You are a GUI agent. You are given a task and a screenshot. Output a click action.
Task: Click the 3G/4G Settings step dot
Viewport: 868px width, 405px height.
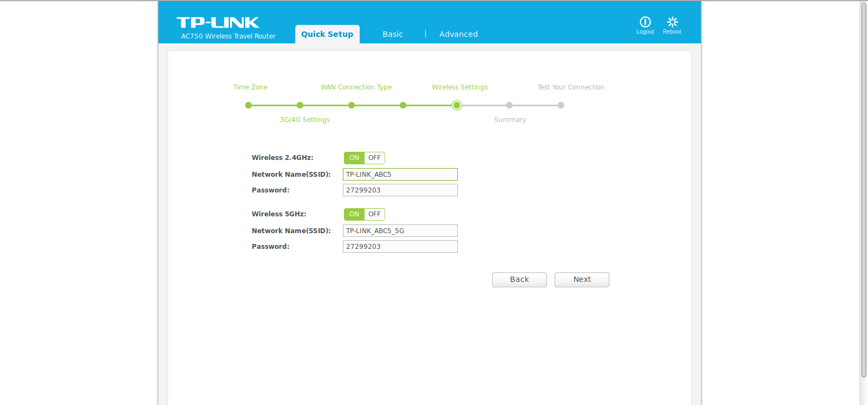[x=300, y=105]
